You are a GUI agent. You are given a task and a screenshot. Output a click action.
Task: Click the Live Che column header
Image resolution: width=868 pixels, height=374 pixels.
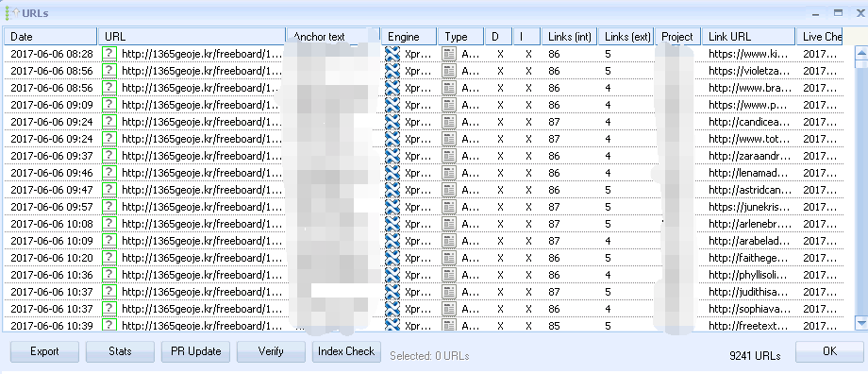[820, 37]
